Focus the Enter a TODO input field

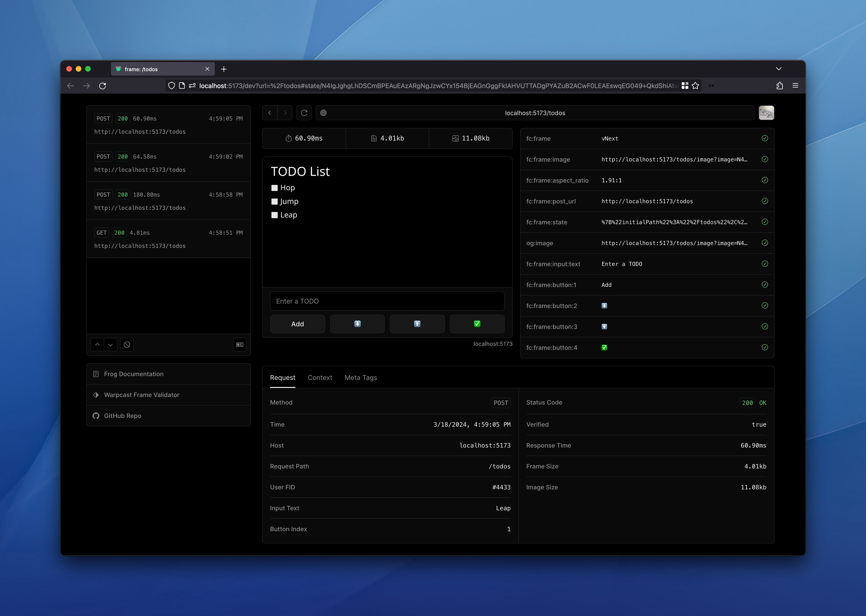(x=387, y=301)
